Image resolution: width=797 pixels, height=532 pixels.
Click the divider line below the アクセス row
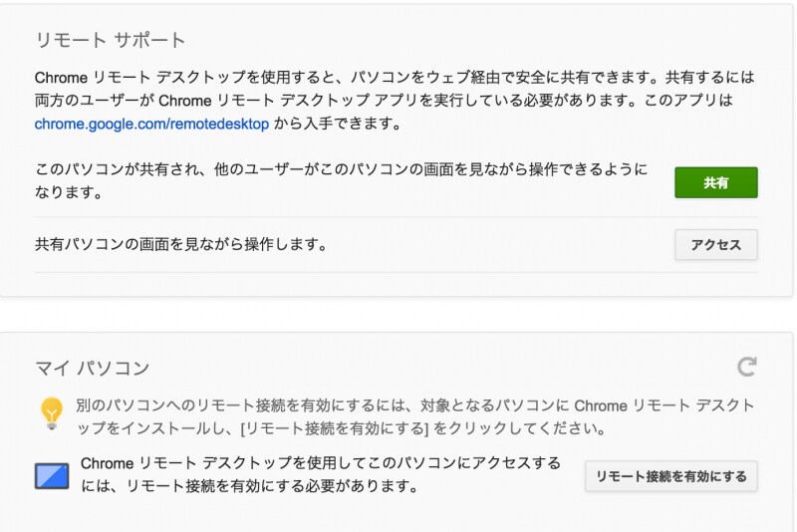(x=396, y=272)
